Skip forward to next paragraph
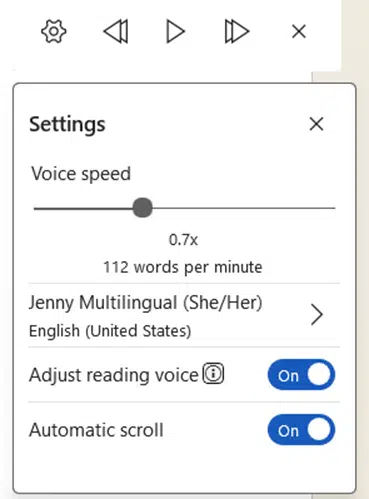Image resolution: width=369 pixels, height=499 pixels. [x=237, y=32]
